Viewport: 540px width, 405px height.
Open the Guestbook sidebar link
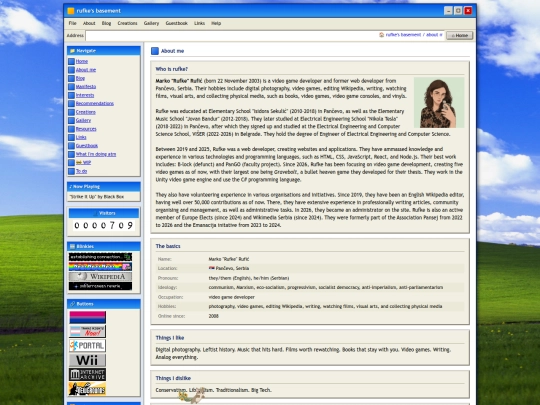[x=87, y=146]
